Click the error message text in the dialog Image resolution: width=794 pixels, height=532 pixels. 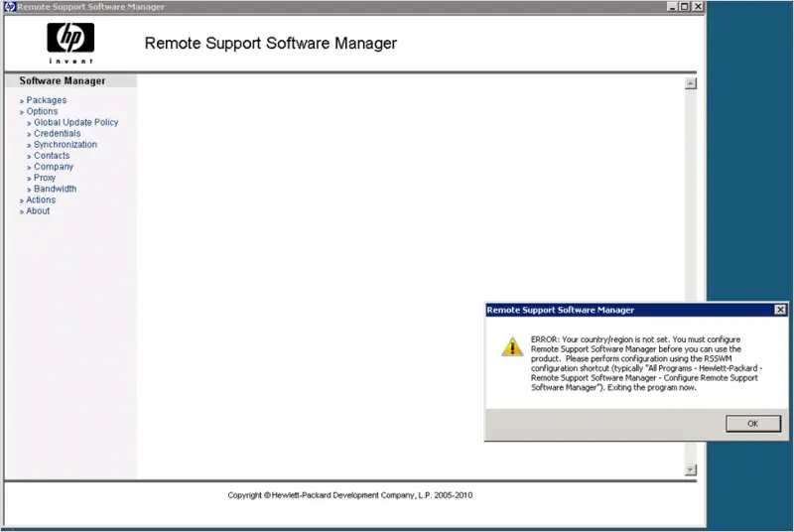coord(647,363)
